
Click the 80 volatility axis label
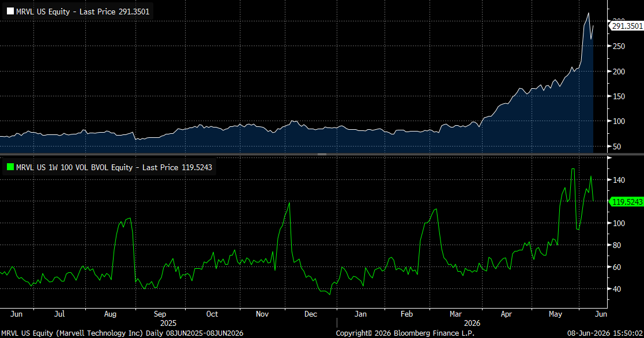pos(616,245)
